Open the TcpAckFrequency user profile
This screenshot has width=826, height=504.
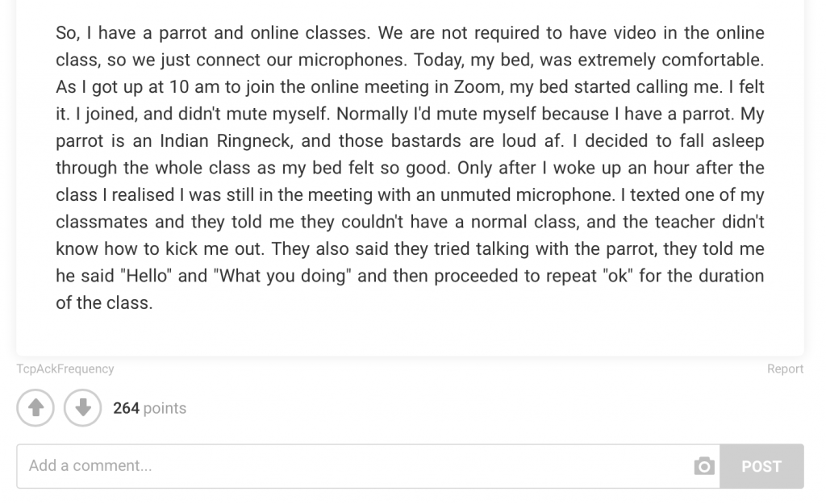(65, 369)
